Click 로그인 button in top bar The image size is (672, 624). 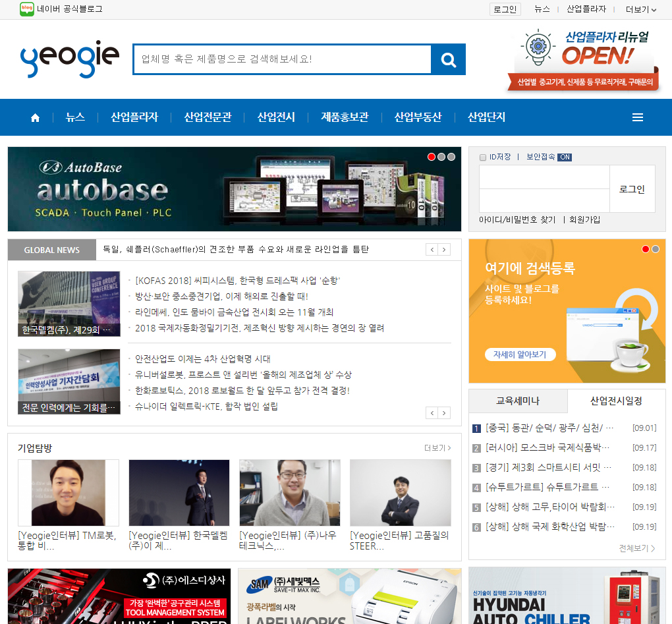coord(505,9)
